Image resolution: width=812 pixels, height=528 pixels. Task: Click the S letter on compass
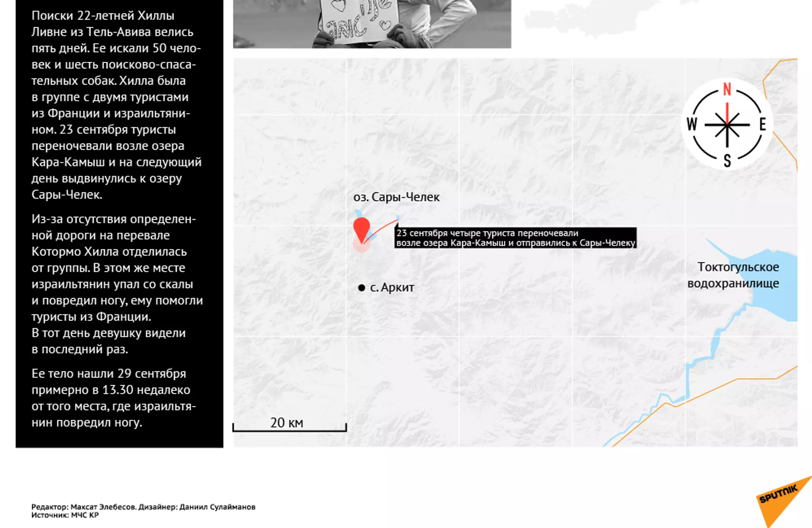point(727,161)
